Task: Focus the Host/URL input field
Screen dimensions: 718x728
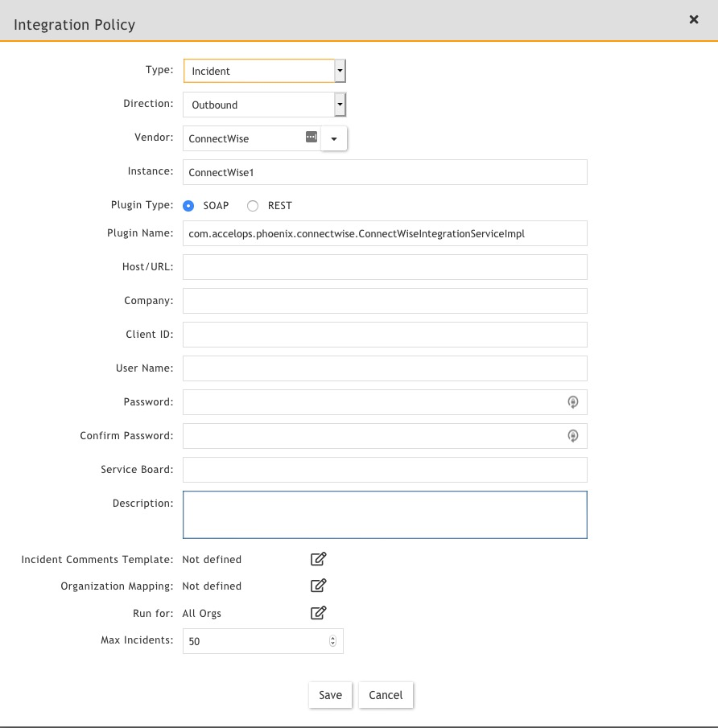Action: point(385,267)
